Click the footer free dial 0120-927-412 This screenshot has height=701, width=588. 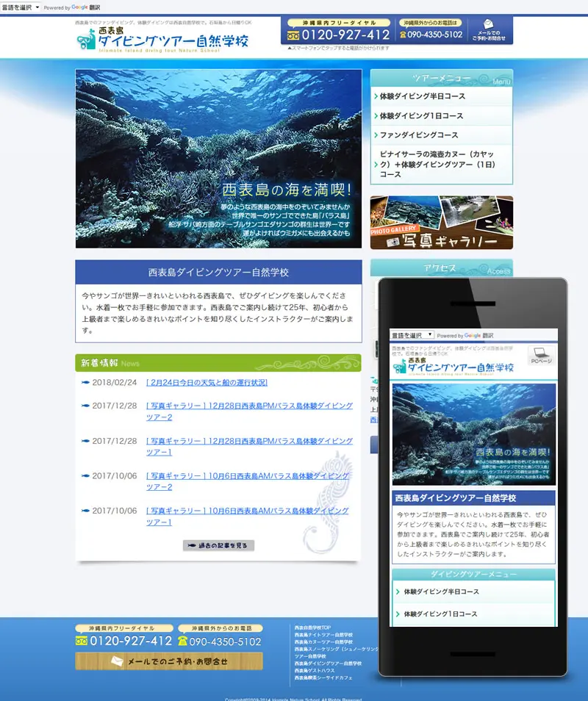pyautogui.click(x=123, y=641)
